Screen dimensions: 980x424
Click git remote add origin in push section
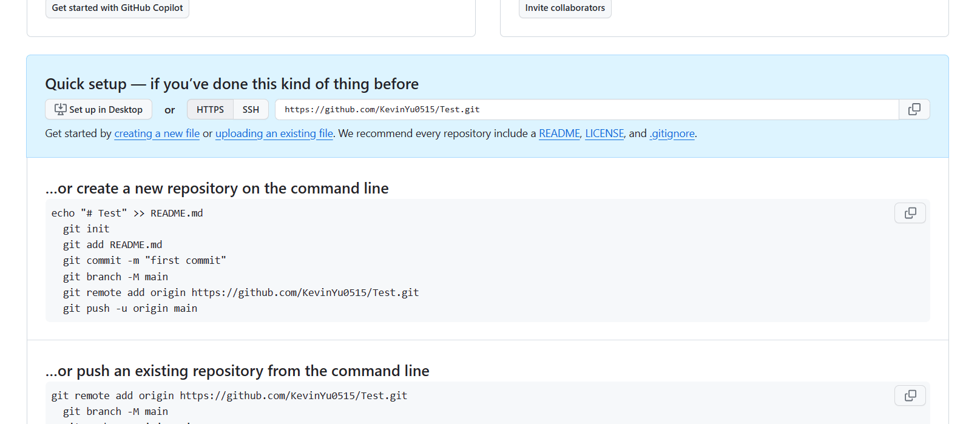click(229, 395)
